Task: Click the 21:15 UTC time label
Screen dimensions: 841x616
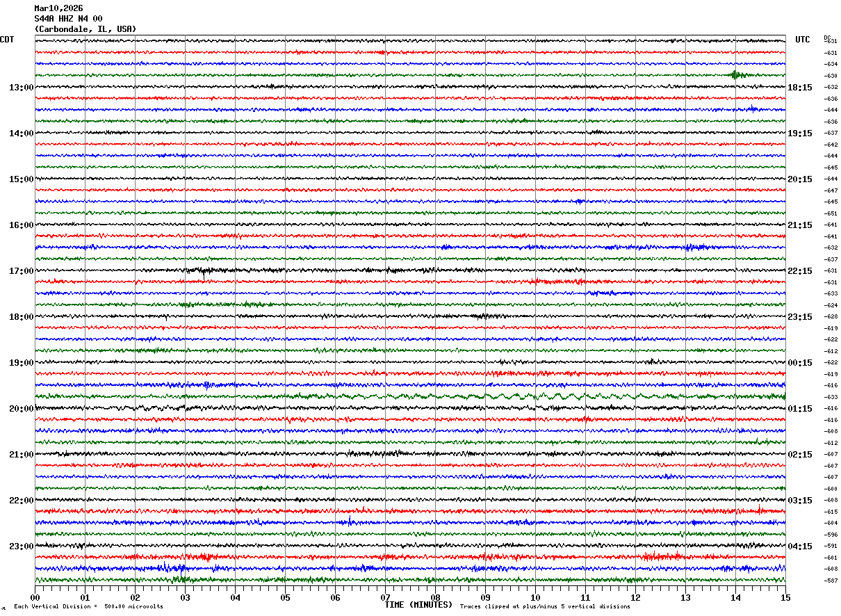Action: (800, 225)
